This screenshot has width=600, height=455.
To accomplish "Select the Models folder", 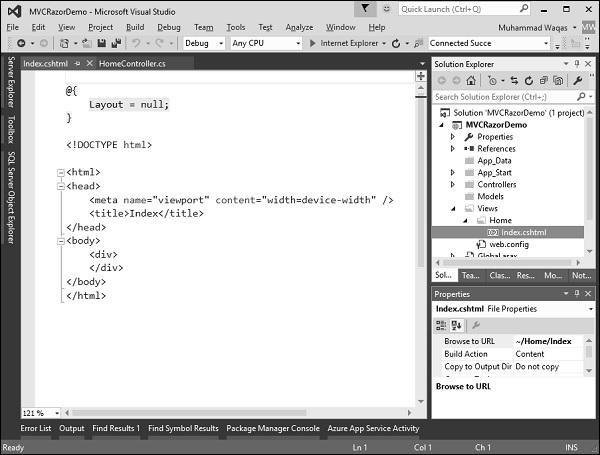I will tap(490, 196).
